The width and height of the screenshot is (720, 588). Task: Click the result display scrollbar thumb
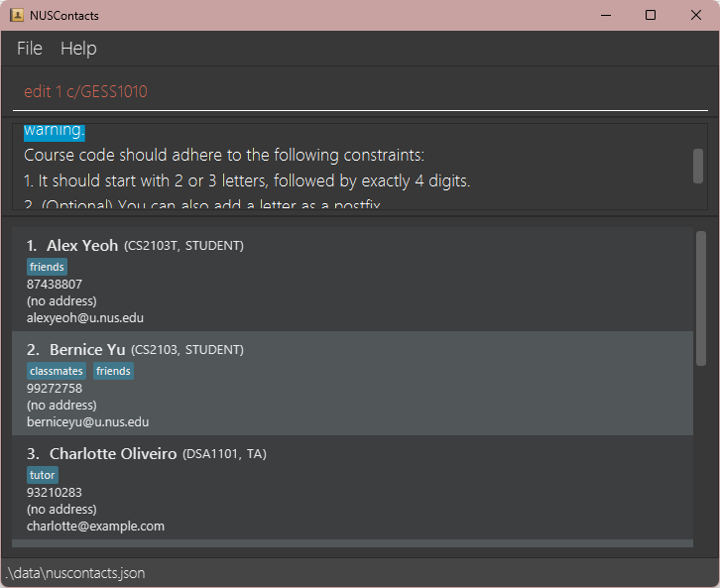tap(697, 166)
